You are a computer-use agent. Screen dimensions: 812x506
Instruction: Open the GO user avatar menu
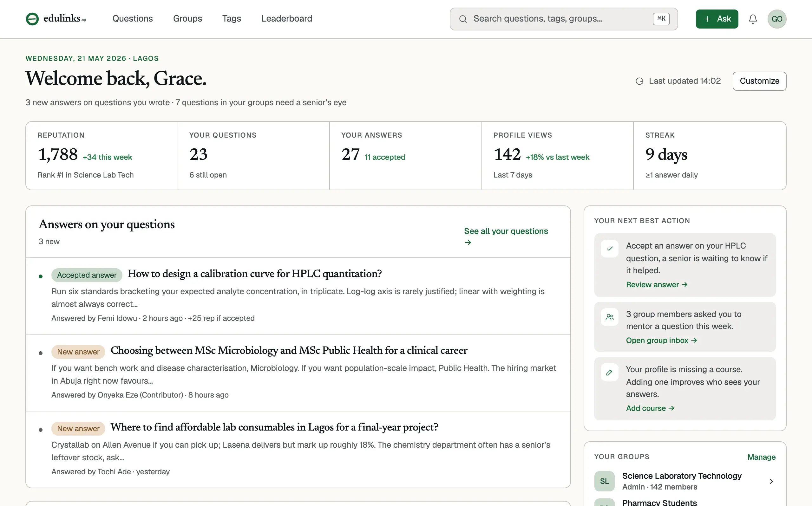tap(777, 19)
